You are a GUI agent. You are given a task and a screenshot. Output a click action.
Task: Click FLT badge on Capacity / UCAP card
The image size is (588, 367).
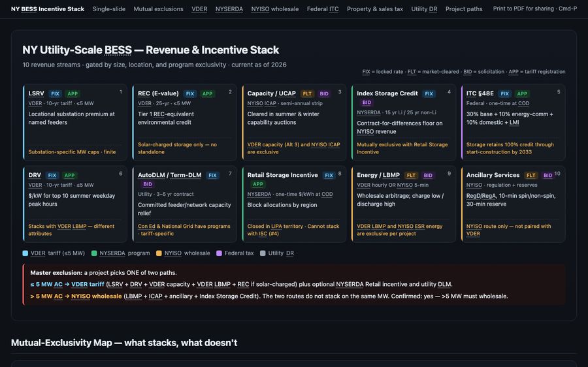click(307, 94)
